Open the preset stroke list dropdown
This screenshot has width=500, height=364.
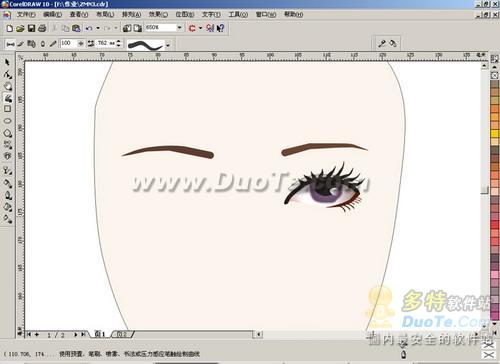coord(168,45)
